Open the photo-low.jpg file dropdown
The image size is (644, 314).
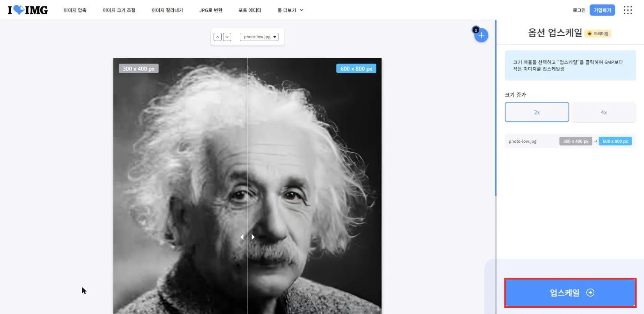click(259, 37)
